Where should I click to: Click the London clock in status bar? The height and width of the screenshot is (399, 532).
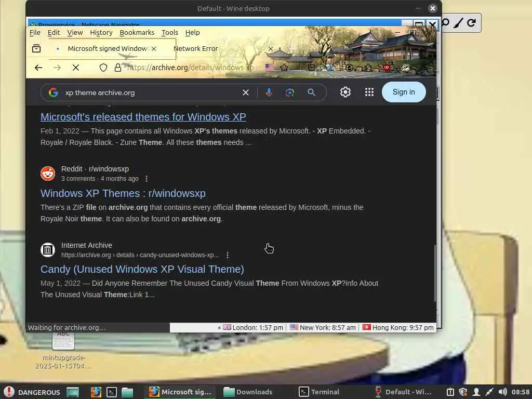pyautogui.click(x=253, y=327)
